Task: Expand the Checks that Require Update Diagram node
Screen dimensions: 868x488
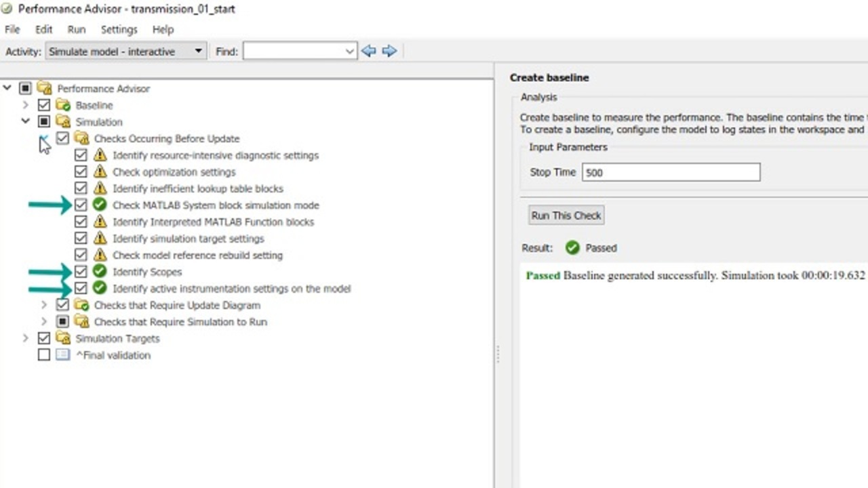Action: pos(44,305)
